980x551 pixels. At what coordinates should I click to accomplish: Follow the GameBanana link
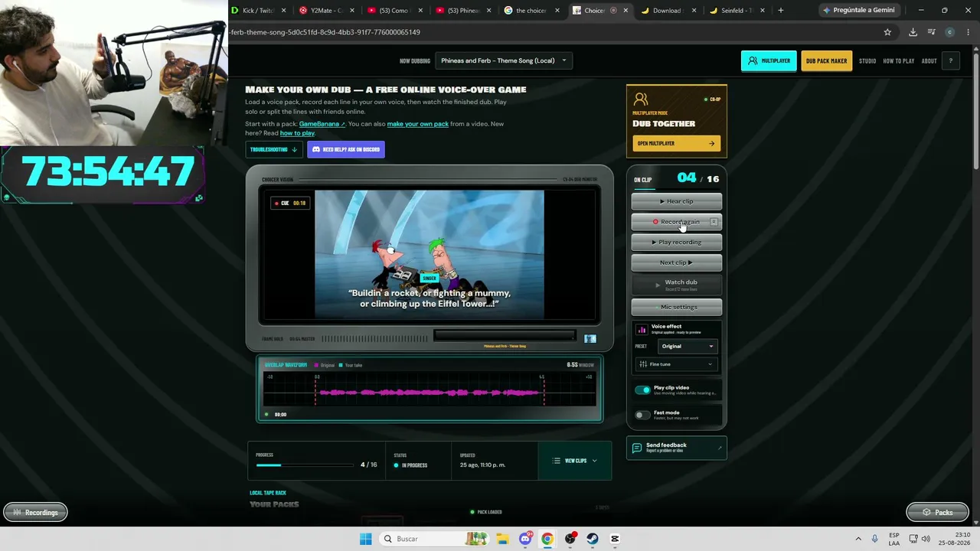click(x=322, y=124)
